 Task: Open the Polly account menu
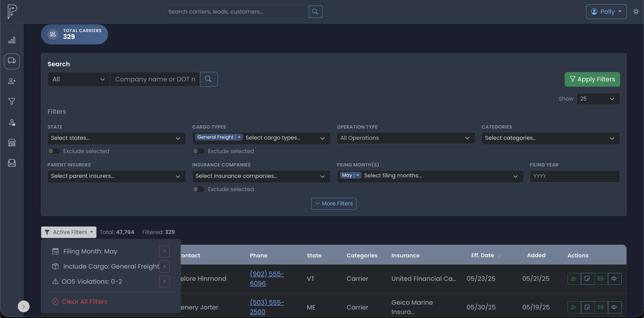coord(606,11)
